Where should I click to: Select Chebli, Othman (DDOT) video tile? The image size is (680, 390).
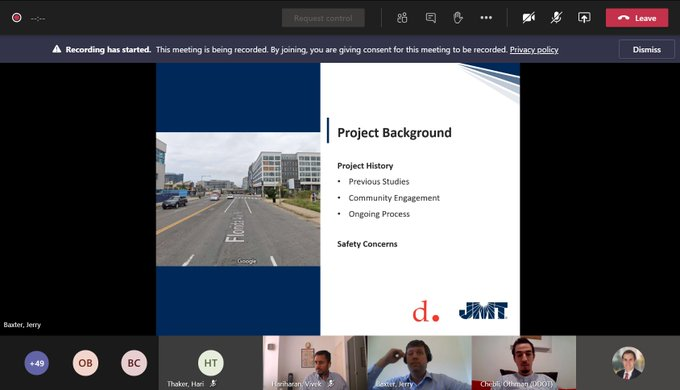(524, 363)
